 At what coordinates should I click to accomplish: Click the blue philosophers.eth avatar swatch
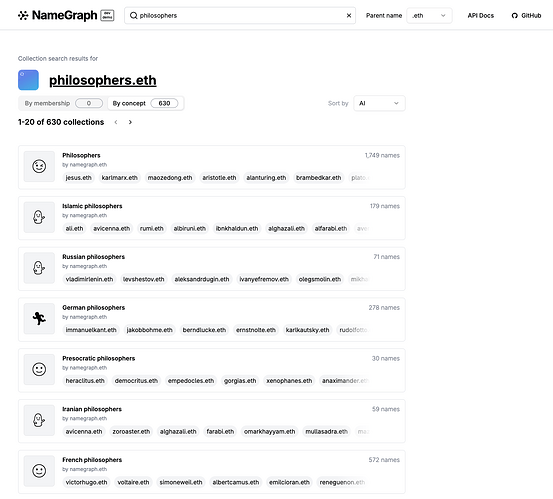[x=28, y=80]
